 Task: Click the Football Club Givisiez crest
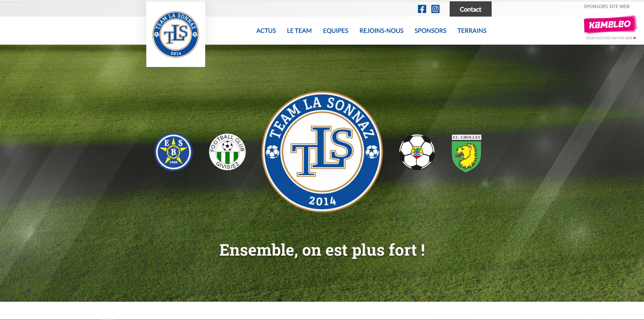(227, 152)
